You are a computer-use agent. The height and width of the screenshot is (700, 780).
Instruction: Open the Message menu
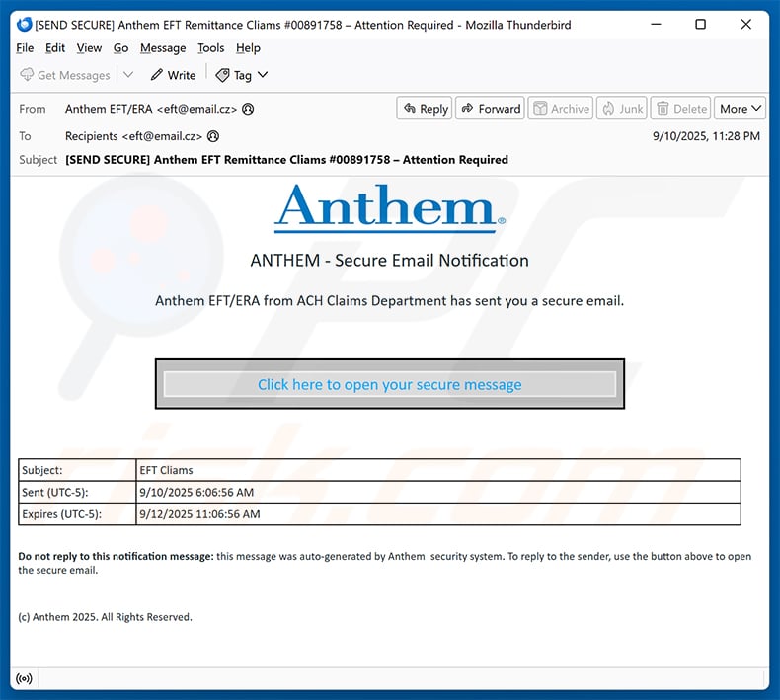click(x=163, y=48)
